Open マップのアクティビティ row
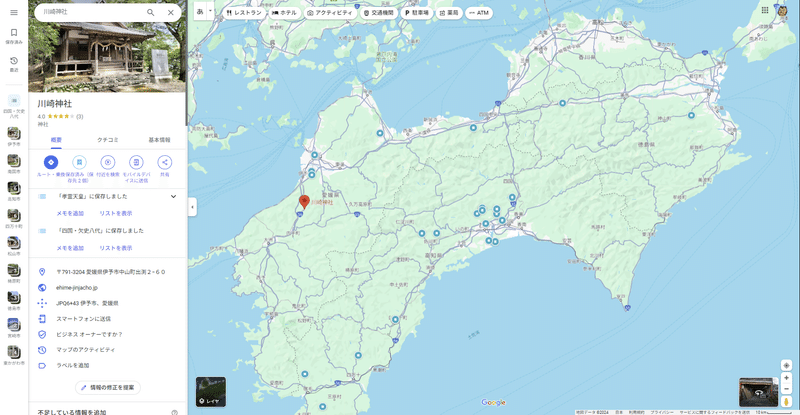 (107, 350)
